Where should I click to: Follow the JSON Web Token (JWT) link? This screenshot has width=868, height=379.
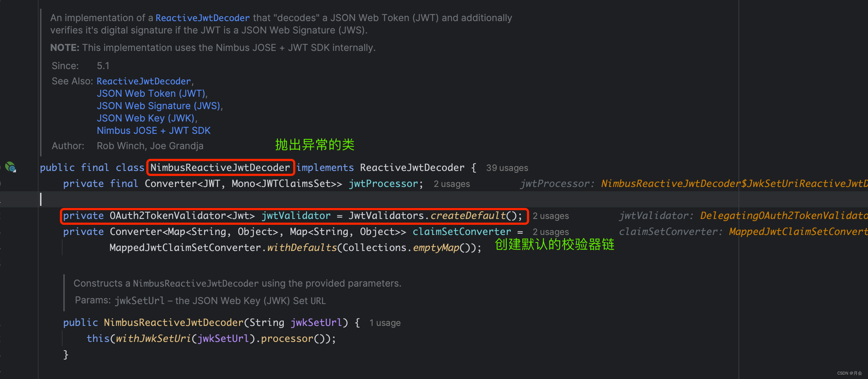pyautogui.click(x=151, y=93)
